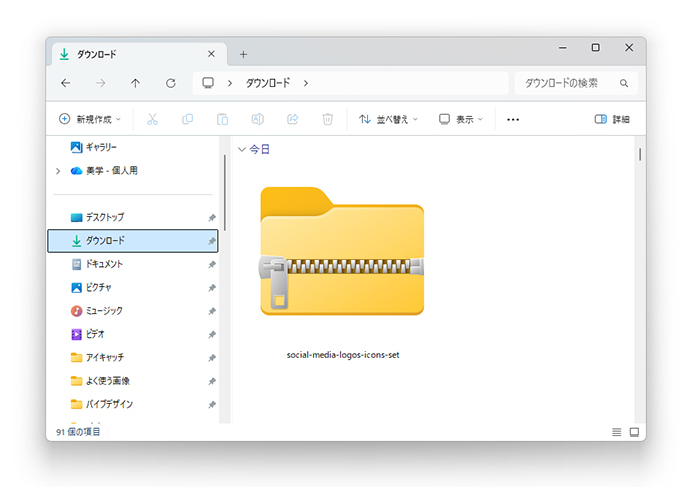Open アイキャッチ folder in sidebar

tap(133, 358)
